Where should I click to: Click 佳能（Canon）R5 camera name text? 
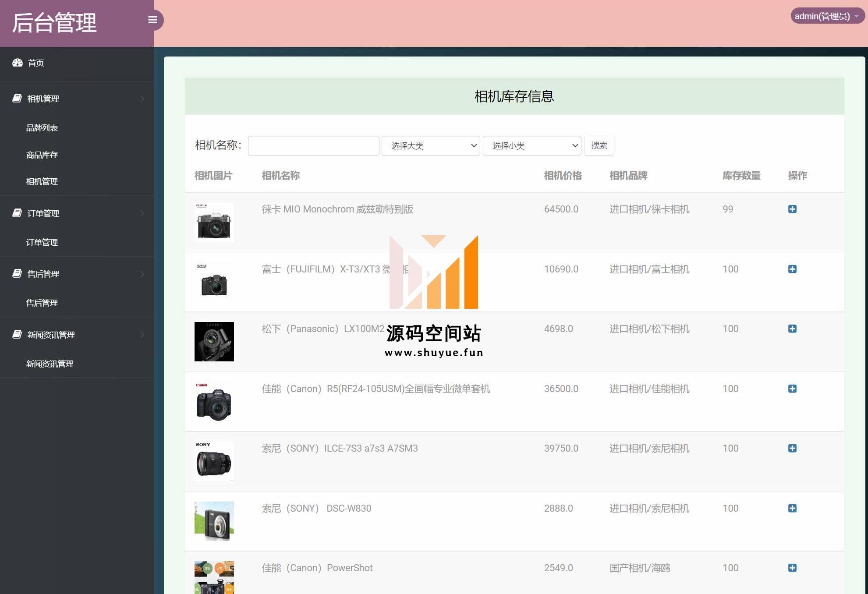click(x=376, y=389)
